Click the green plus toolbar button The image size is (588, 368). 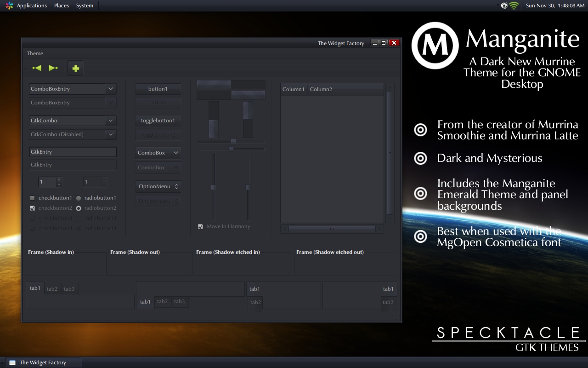pos(76,68)
